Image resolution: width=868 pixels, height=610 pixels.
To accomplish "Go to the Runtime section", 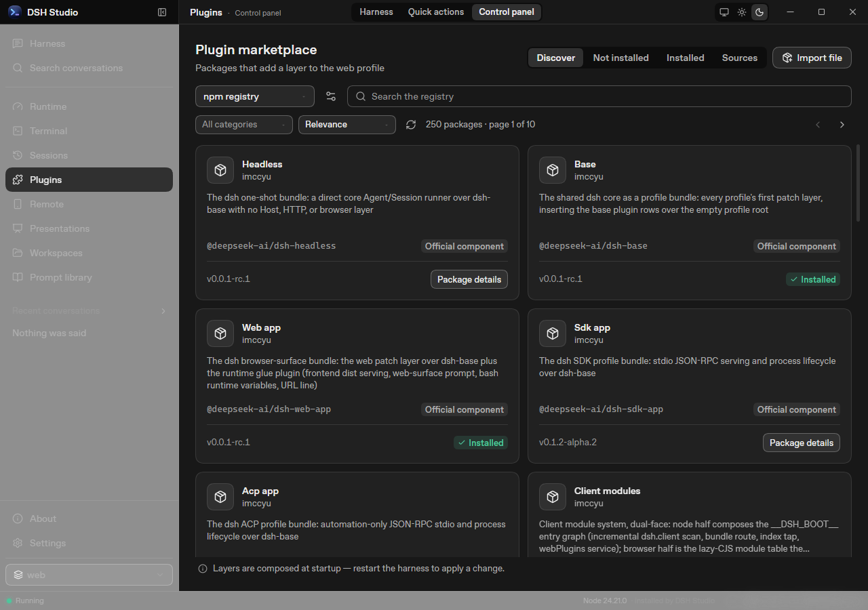I will point(89,106).
